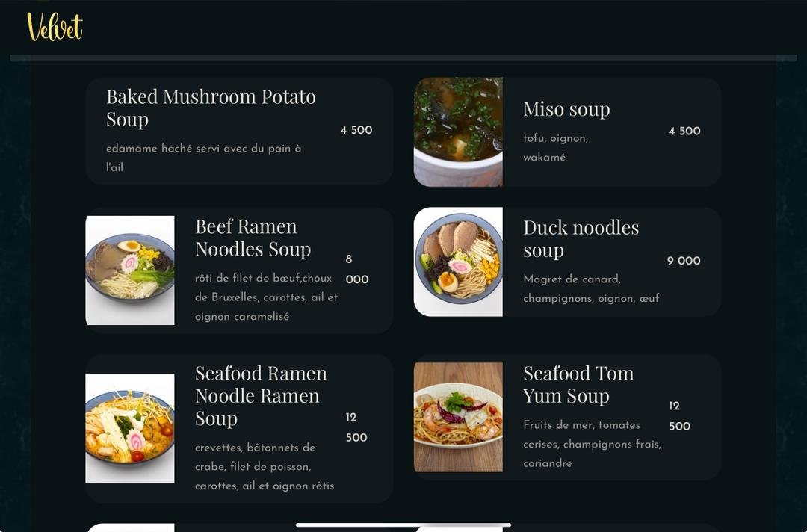Open the Miso soup photo
The width and height of the screenshot is (807, 532).
(458, 132)
